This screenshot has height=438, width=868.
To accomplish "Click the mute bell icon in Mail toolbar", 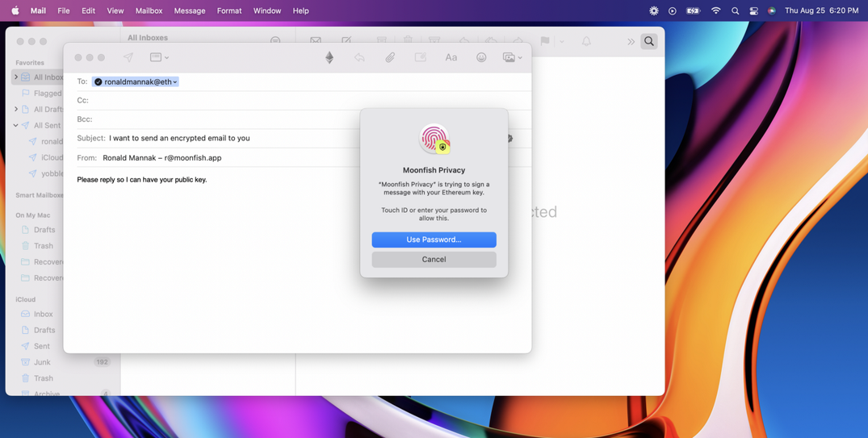I will coord(586,41).
